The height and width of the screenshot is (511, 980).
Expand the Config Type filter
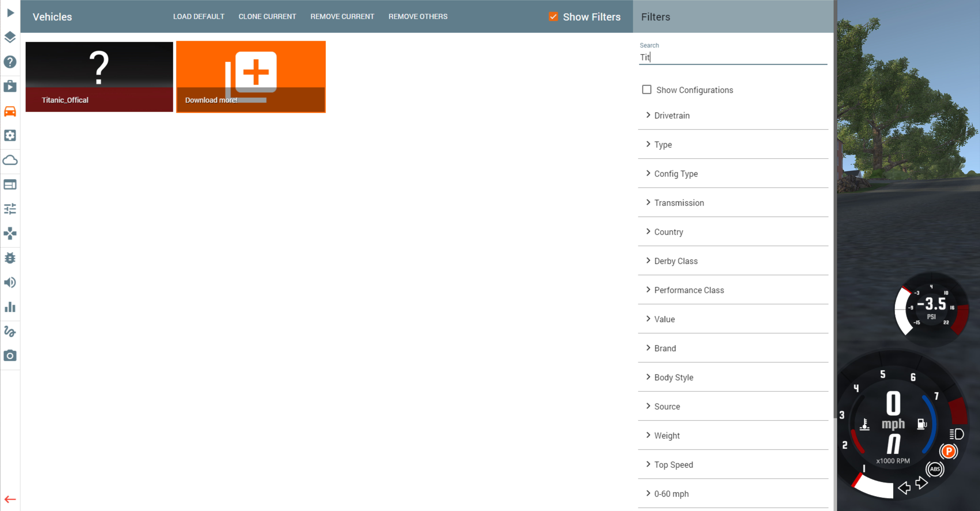[733, 174]
